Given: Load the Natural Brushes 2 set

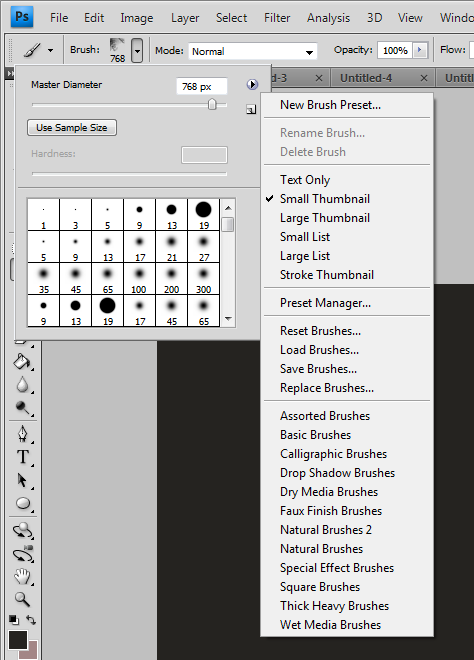Looking at the screenshot, I should coord(347,530).
